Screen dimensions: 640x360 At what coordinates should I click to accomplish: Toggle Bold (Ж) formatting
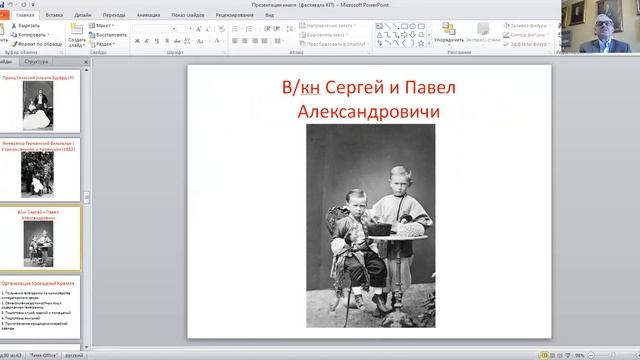click(x=137, y=41)
